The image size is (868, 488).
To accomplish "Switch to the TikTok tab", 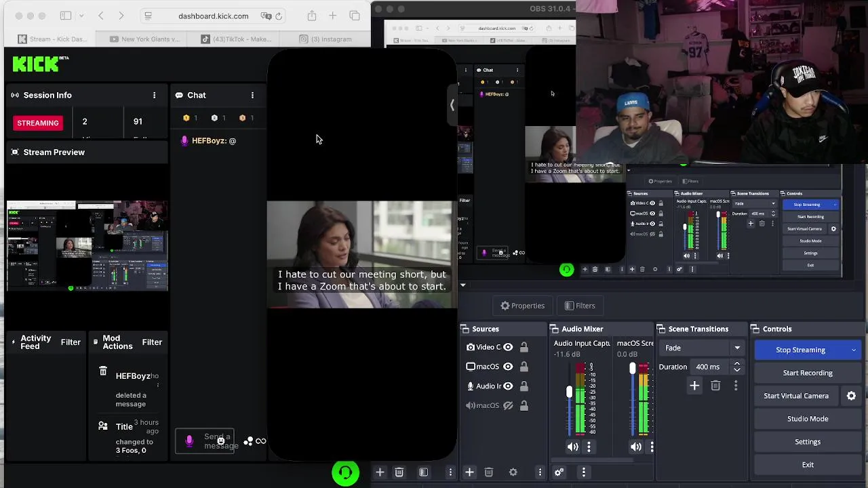I will [x=235, y=39].
